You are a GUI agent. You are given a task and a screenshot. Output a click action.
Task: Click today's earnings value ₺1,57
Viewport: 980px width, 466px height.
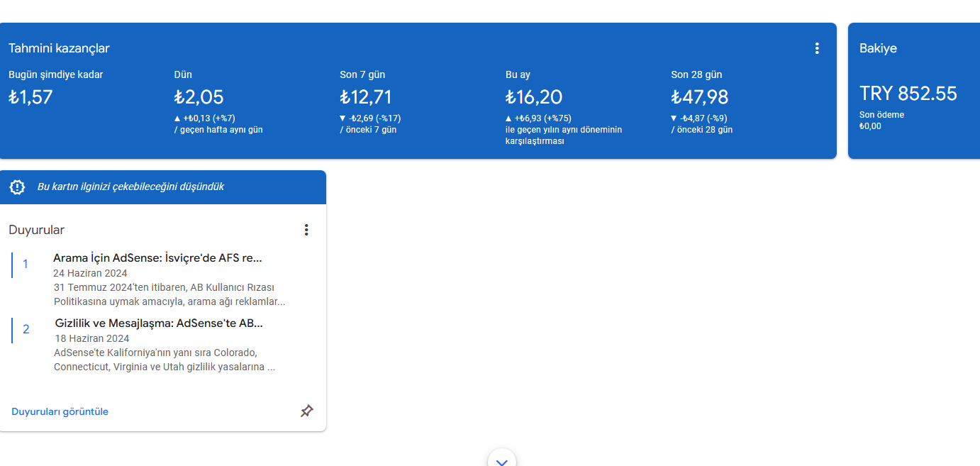click(x=30, y=97)
